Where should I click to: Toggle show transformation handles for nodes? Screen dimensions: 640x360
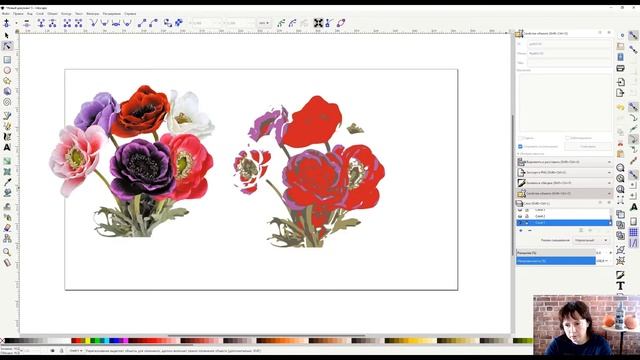(318, 23)
